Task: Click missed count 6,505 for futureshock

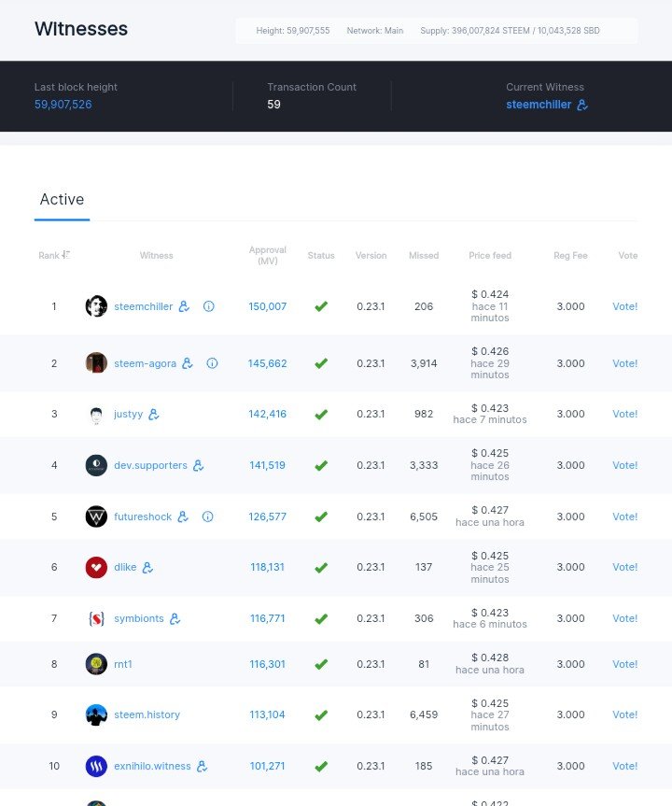Action: [424, 516]
